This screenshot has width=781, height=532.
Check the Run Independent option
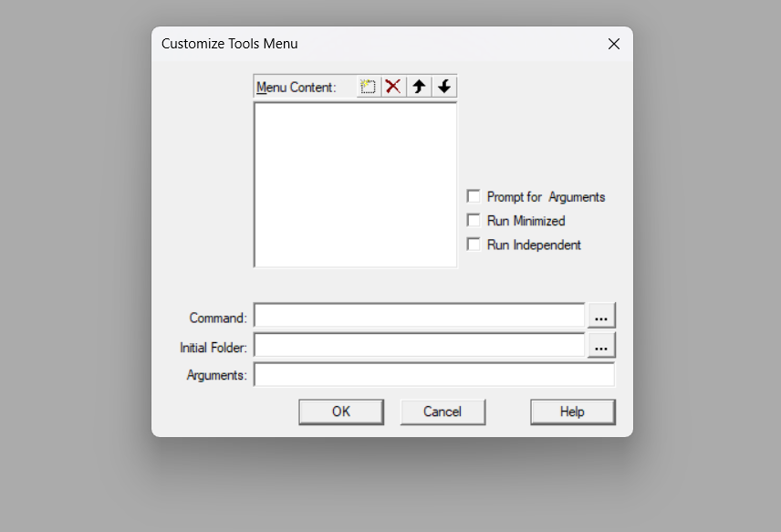click(x=474, y=245)
